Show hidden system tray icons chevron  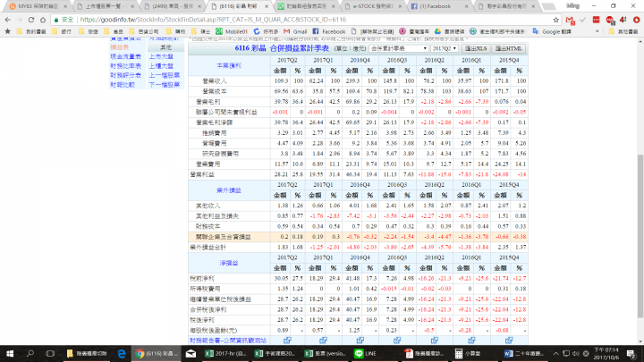coord(555,353)
